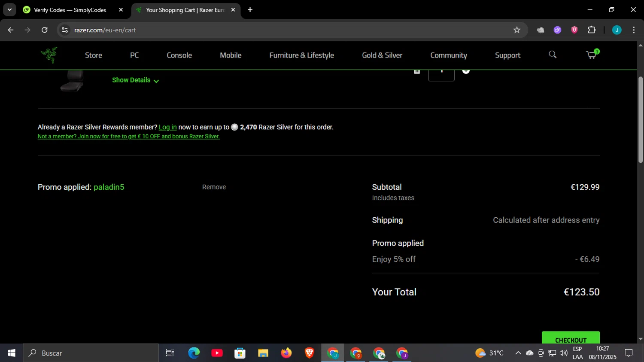Open the tab search dropdown arrow
Image resolution: width=644 pixels, height=362 pixels.
(x=9, y=10)
